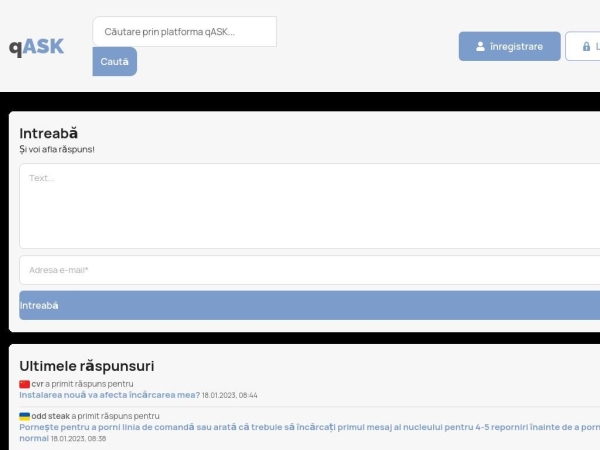
Task: Submit with the wide Intreabă button
Action: pos(310,305)
